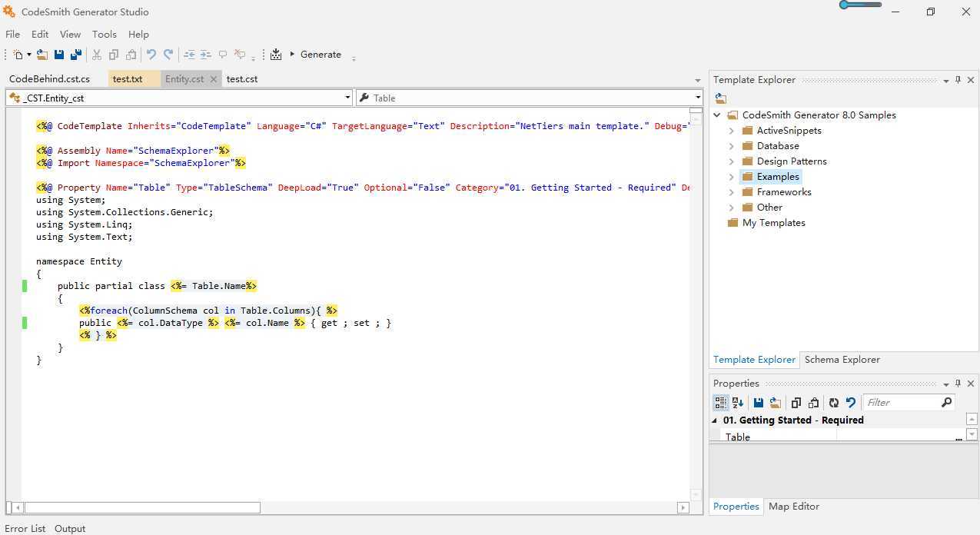Expand the Other folder
Image resolution: width=980 pixels, height=535 pixels.
[732, 208]
